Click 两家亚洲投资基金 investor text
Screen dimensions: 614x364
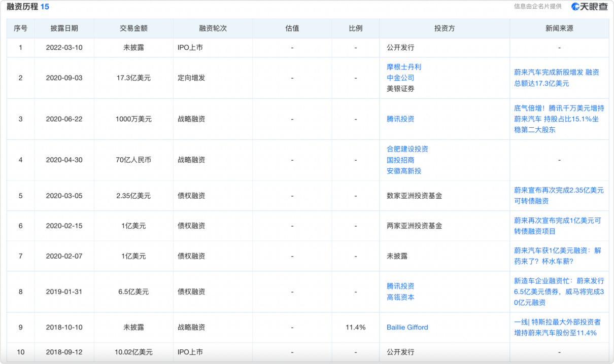(x=414, y=226)
